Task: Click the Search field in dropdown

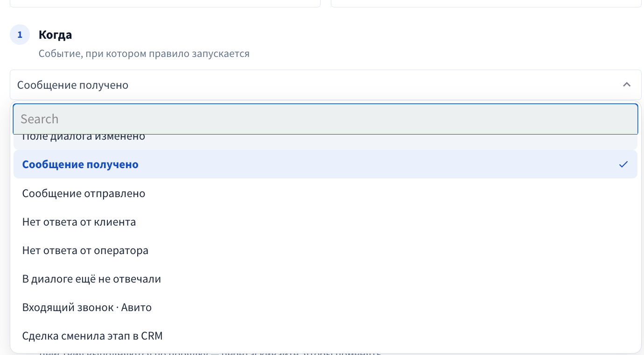Action: point(325,119)
